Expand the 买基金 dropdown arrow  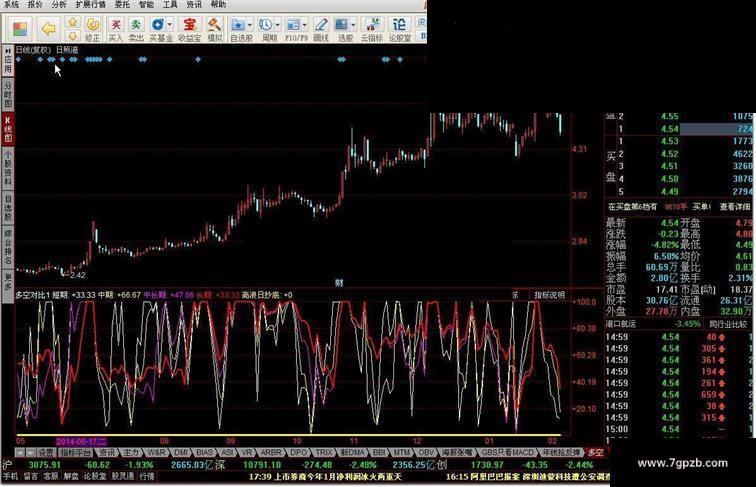click(x=169, y=24)
